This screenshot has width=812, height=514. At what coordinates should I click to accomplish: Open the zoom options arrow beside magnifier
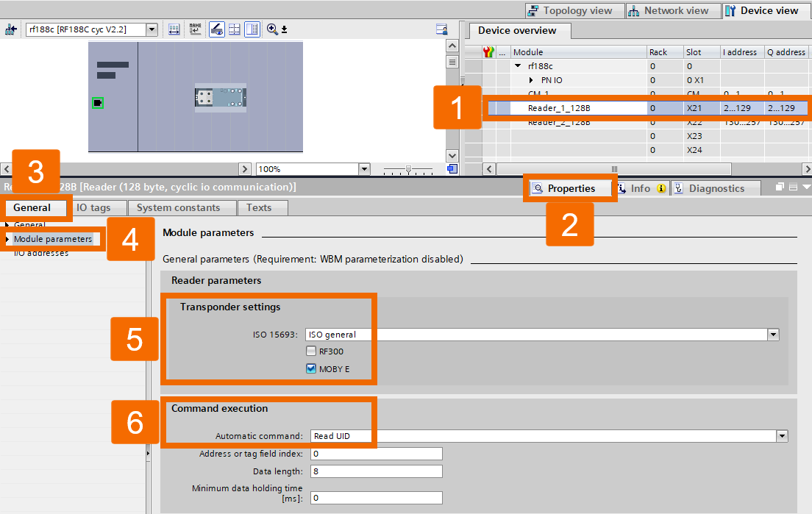285,30
